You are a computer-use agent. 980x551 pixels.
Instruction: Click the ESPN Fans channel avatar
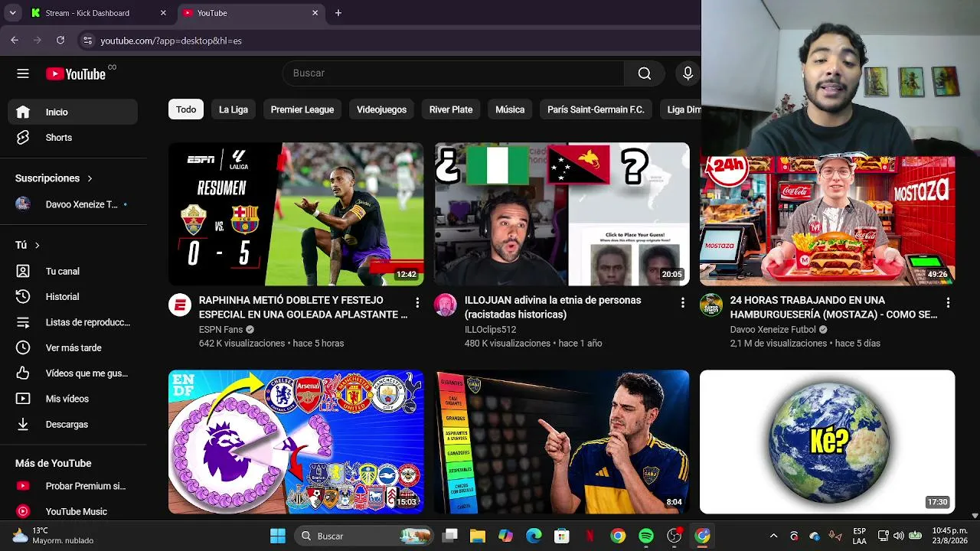coord(180,305)
